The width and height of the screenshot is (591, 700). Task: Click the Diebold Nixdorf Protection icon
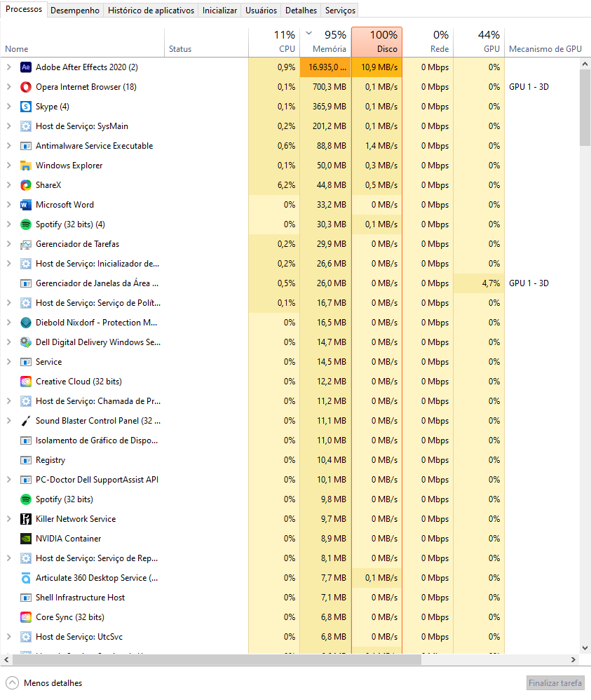pyautogui.click(x=26, y=323)
